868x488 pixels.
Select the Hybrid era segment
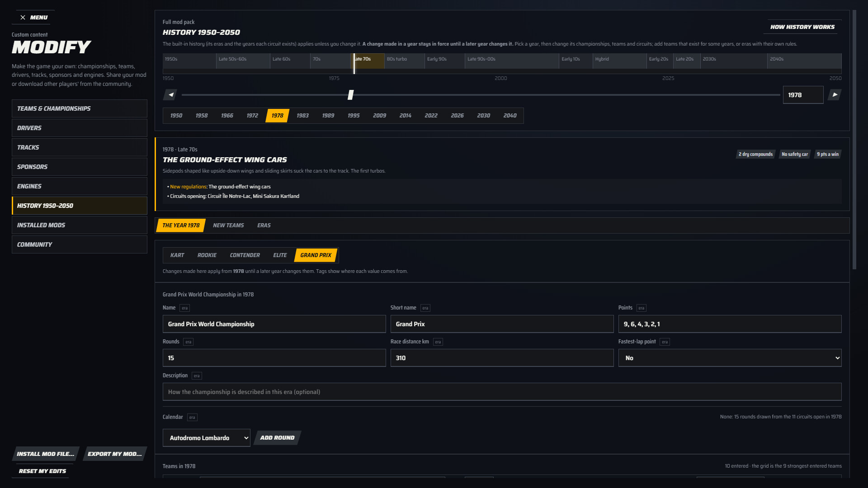pyautogui.click(x=619, y=61)
